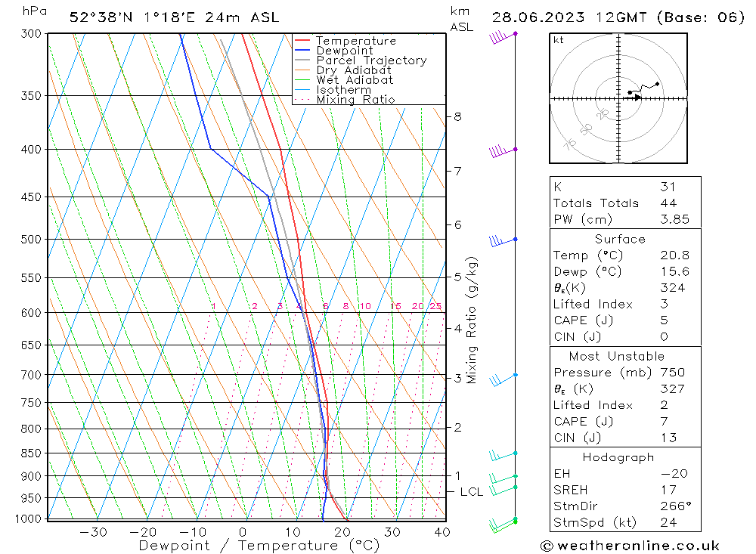Click the 'Totals Totals' row label
This screenshot has width=756, height=554.
596,203
